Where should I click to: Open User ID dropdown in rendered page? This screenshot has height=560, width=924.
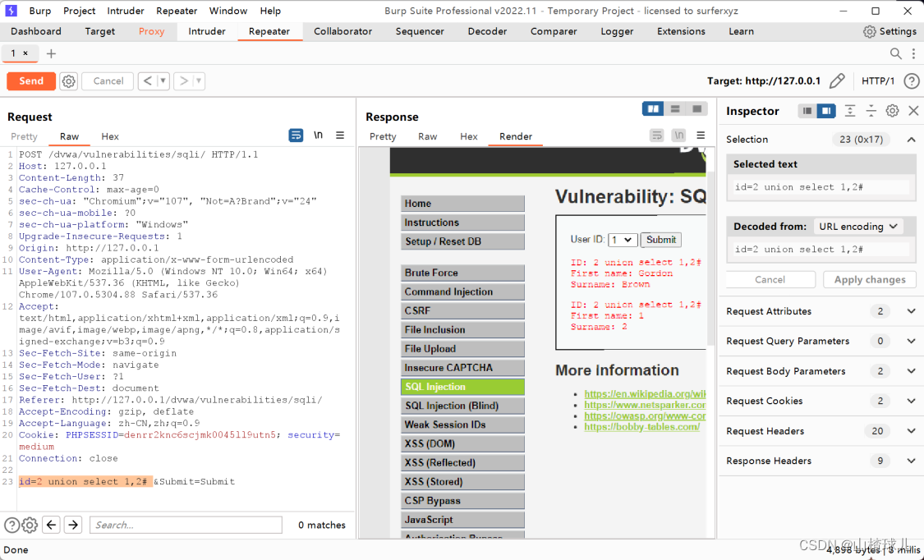(x=623, y=240)
